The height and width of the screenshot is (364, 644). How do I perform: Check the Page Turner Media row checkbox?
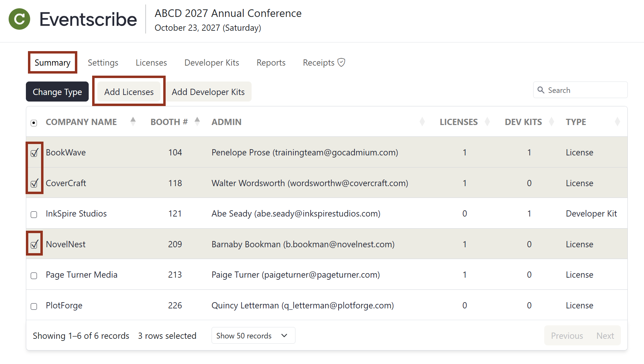tap(34, 276)
